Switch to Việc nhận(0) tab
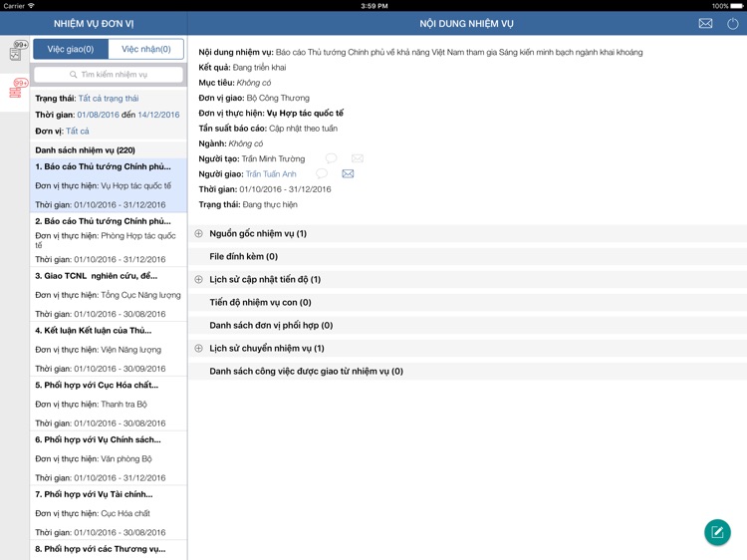The height and width of the screenshot is (560, 747). 145,49
